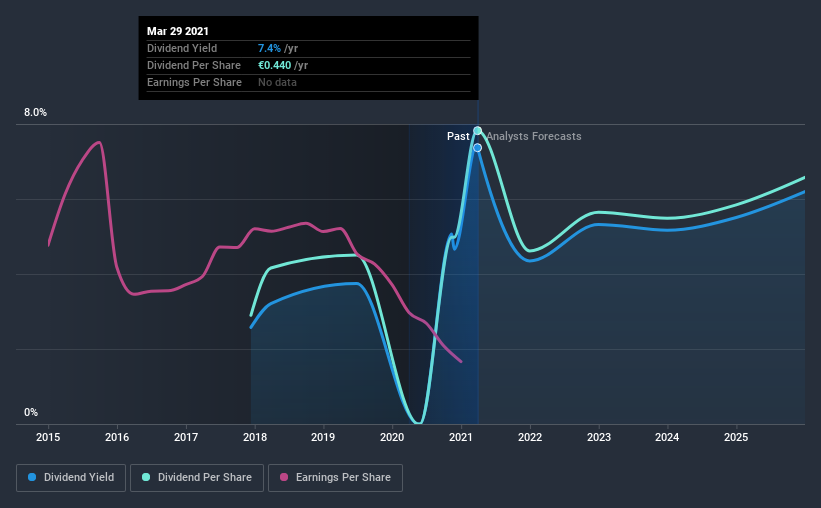Screen dimensions: 821x508
Task: Click the 2023 x-axis label
Action: pyautogui.click(x=598, y=437)
